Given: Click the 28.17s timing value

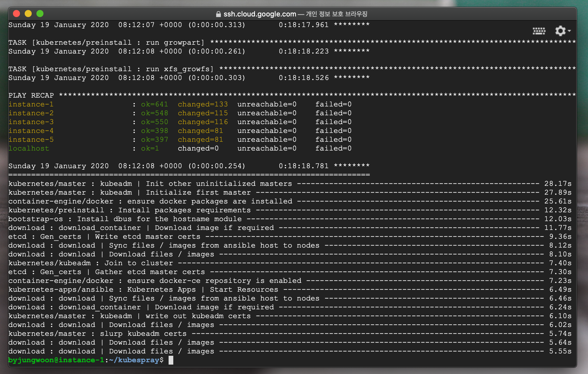Looking at the screenshot, I should (558, 184).
